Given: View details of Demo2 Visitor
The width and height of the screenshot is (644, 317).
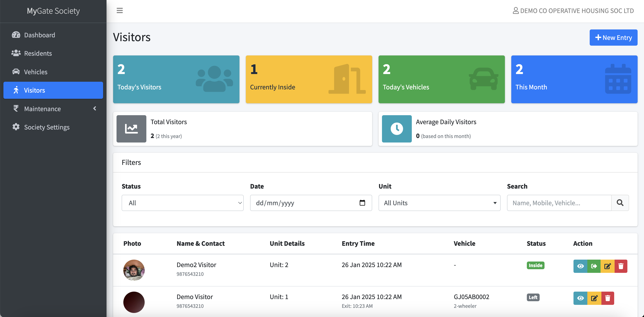Looking at the screenshot, I should point(580,266).
